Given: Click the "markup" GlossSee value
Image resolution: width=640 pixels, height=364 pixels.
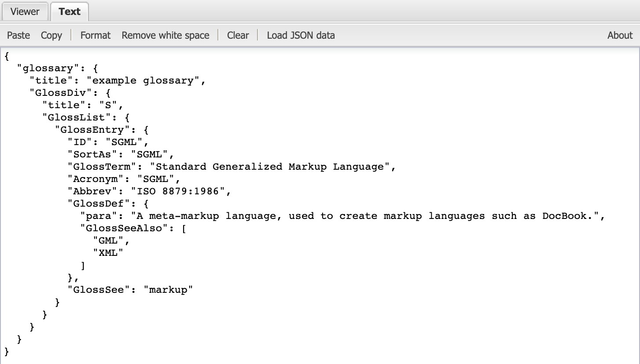Looking at the screenshot, I should [168, 290].
